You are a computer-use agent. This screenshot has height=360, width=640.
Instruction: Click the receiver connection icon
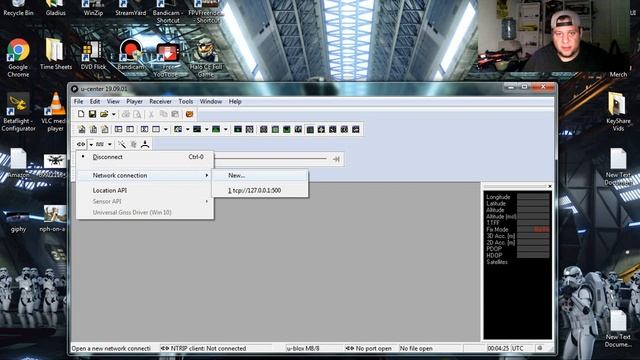point(81,144)
